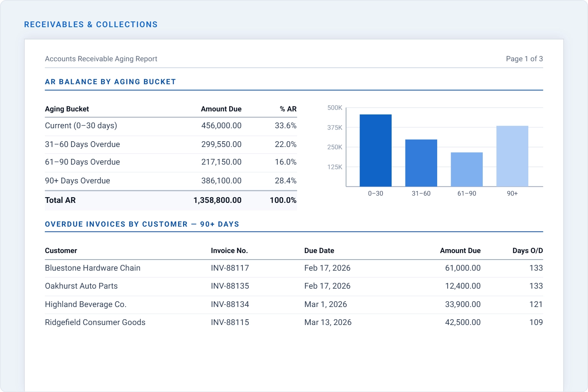Click the 125K axis label
Viewport: 588px width, 392px height.
(335, 167)
